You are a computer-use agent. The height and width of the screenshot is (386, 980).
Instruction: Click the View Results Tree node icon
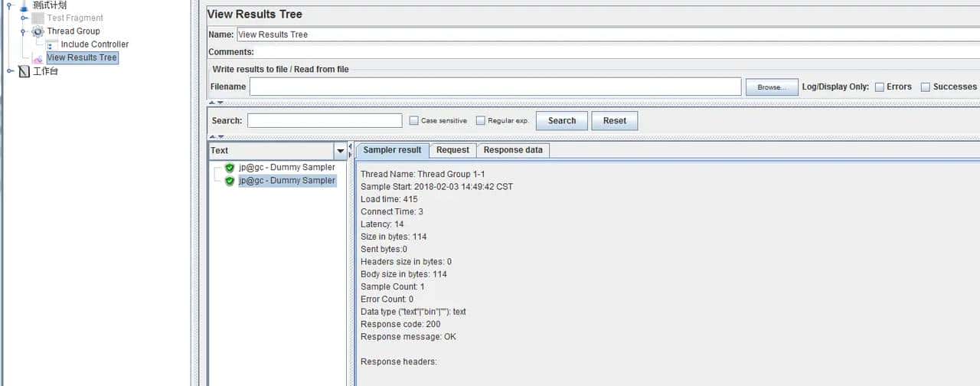pyautogui.click(x=38, y=58)
